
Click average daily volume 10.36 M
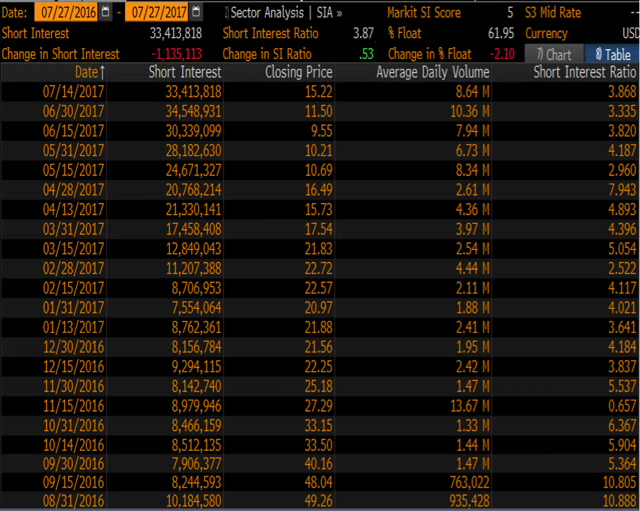(x=470, y=111)
